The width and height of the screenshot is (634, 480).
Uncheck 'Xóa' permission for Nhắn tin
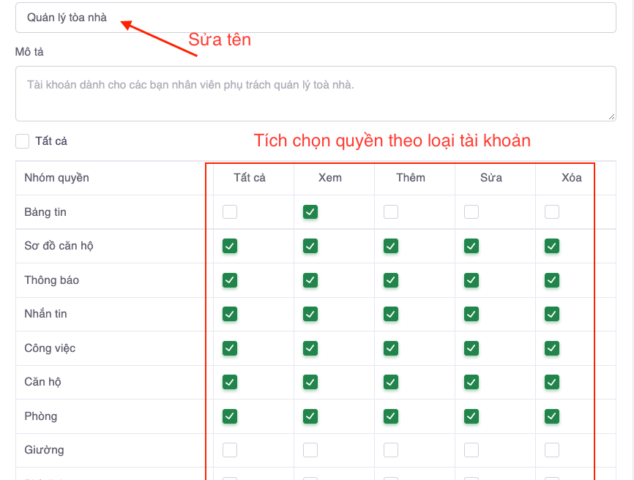pyautogui.click(x=552, y=314)
